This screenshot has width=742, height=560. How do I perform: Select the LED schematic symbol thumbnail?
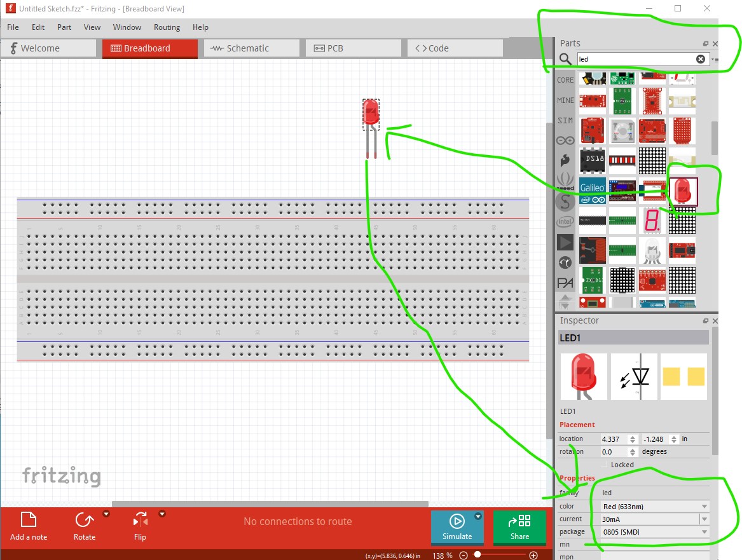(x=634, y=376)
